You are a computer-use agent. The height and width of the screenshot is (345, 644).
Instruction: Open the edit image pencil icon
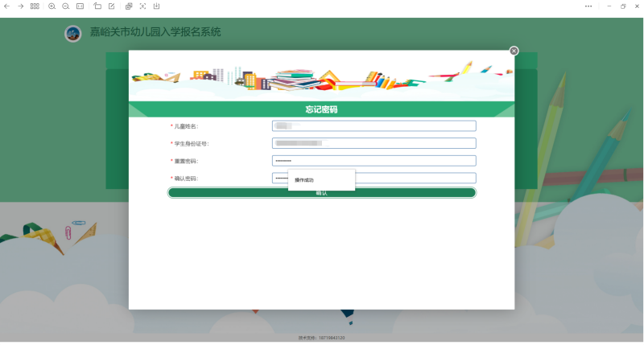[x=111, y=6]
